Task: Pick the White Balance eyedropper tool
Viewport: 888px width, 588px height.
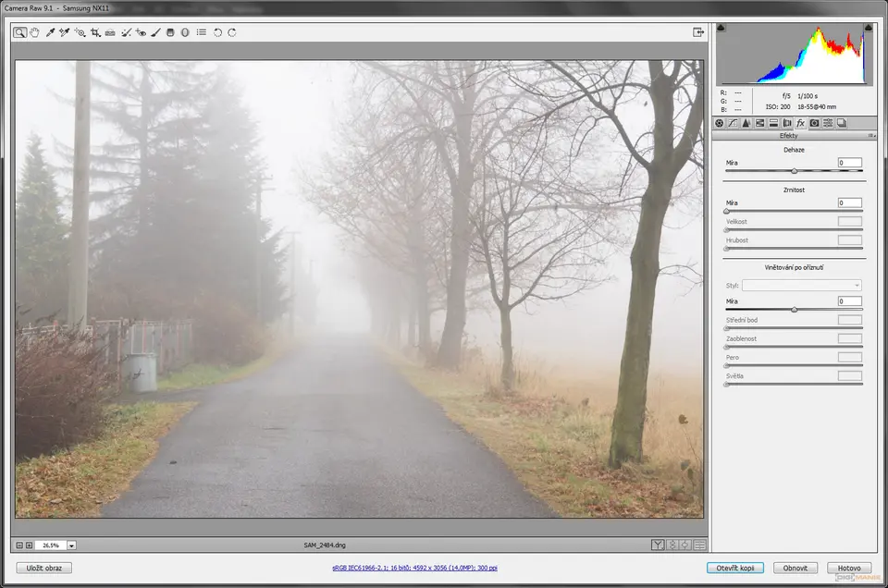Action: pos(50,32)
